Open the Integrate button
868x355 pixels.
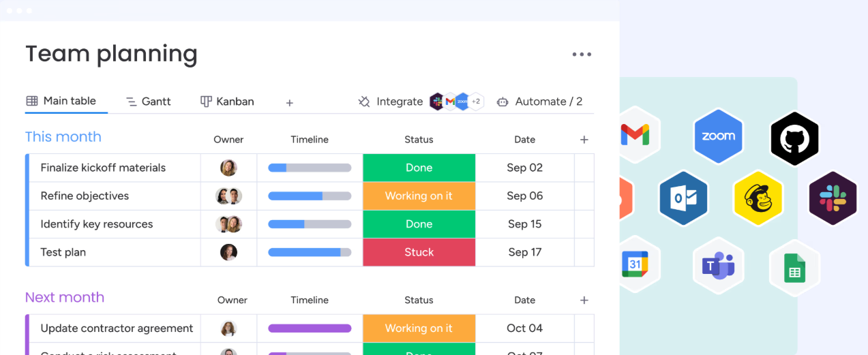(x=391, y=102)
